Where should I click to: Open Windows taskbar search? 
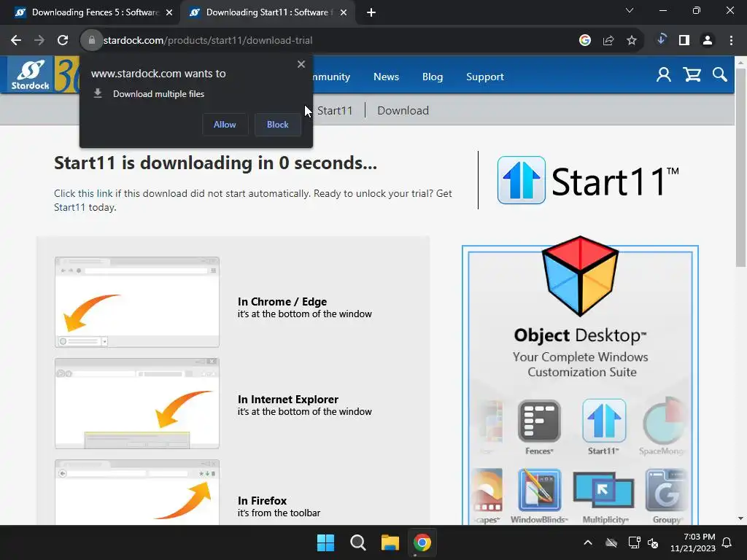click(x=357, y=542)
